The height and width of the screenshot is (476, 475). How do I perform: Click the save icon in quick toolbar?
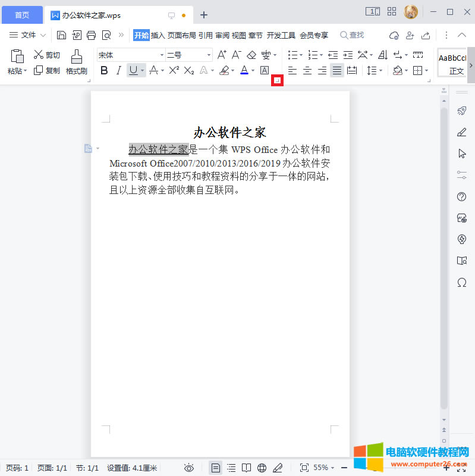[x=61, y=35]
